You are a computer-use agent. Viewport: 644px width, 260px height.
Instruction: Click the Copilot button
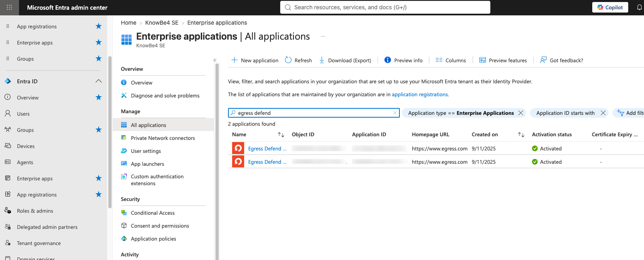[x=610, y=7]
